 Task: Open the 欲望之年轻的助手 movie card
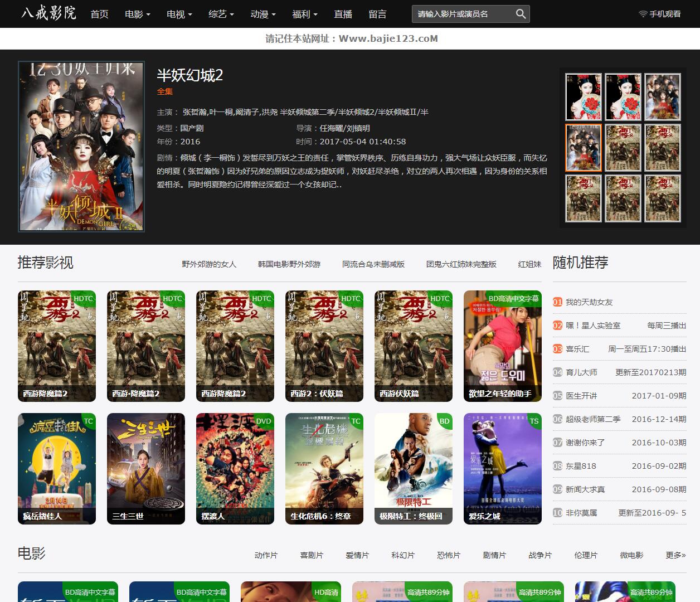pos(503,346)
